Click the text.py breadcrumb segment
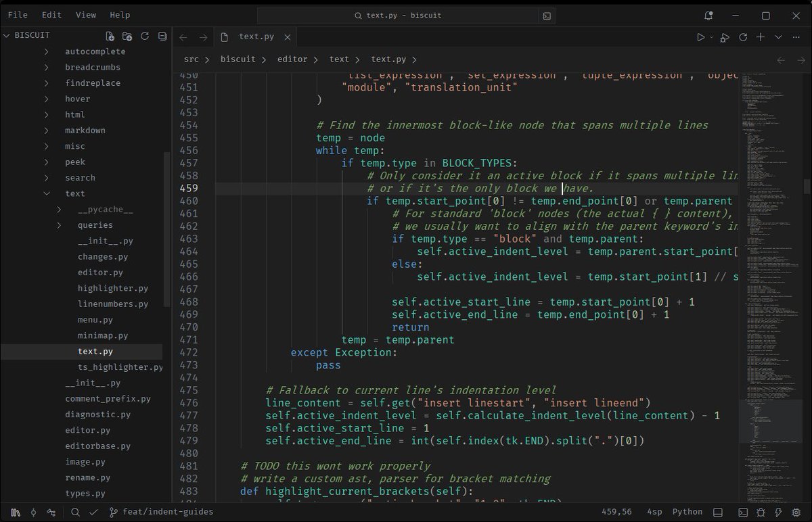 point(388,60)
